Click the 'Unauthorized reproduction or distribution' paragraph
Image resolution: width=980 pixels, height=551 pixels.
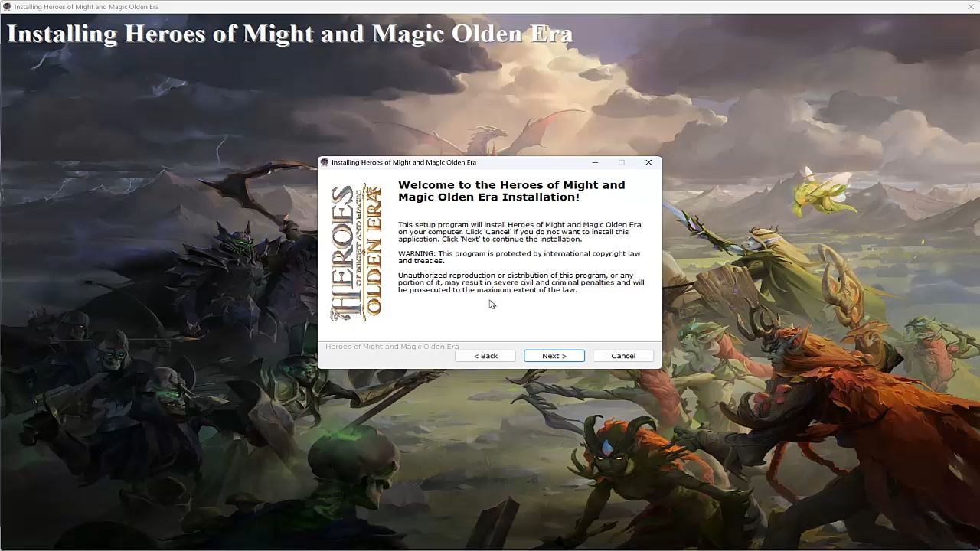coord(521,282)
